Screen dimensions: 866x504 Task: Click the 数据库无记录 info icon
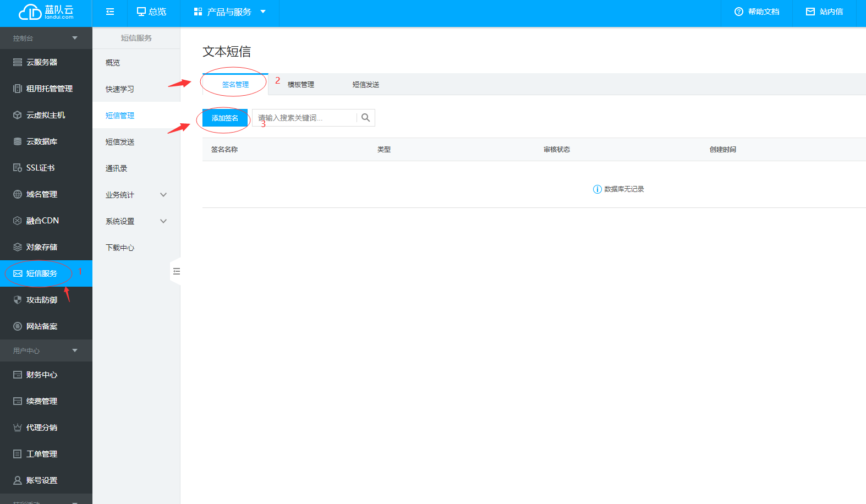(x=598, y=189)
